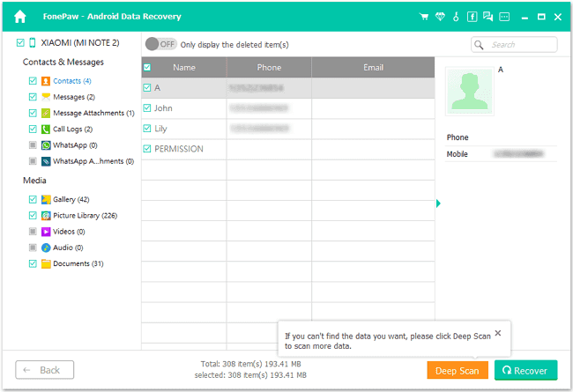This screenshot has width=573, height=392.
Task: Uncheck the Documents (31) checkbox
Action: (x=33, y=263)
